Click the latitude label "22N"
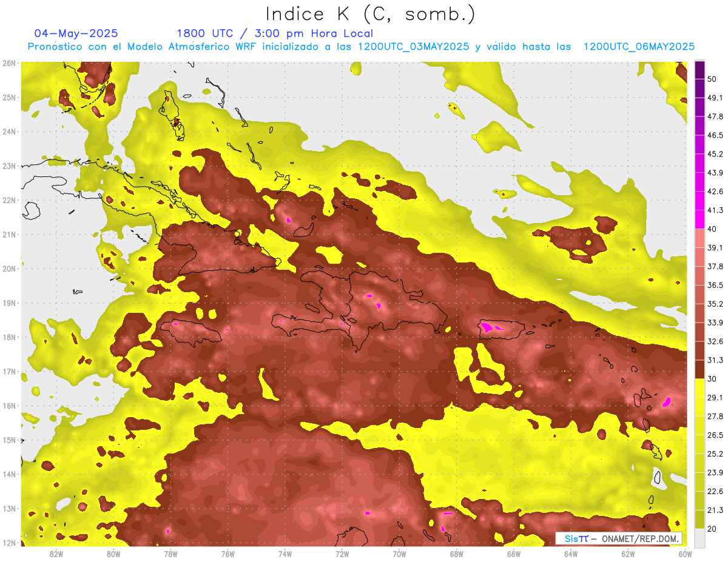Image resolution: width=728 pixels, height=562 pixels. (9, 200)
